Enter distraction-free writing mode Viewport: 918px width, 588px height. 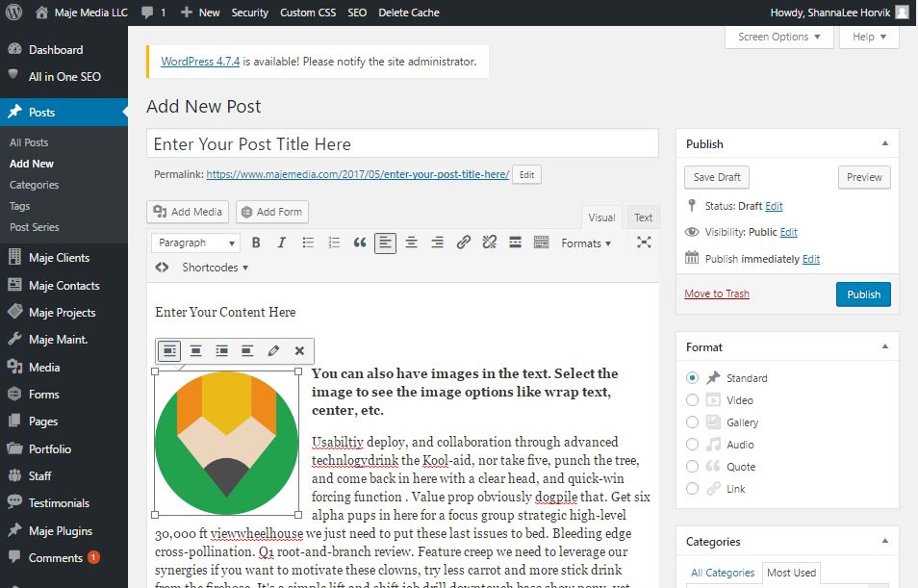(x=644, y=243)
